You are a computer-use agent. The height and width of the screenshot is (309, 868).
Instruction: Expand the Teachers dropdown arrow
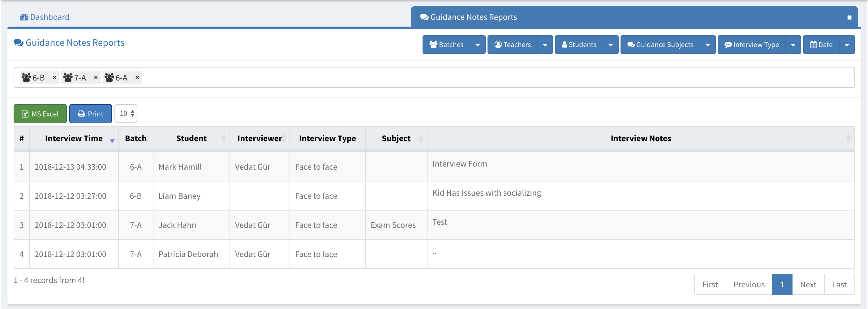545,45
